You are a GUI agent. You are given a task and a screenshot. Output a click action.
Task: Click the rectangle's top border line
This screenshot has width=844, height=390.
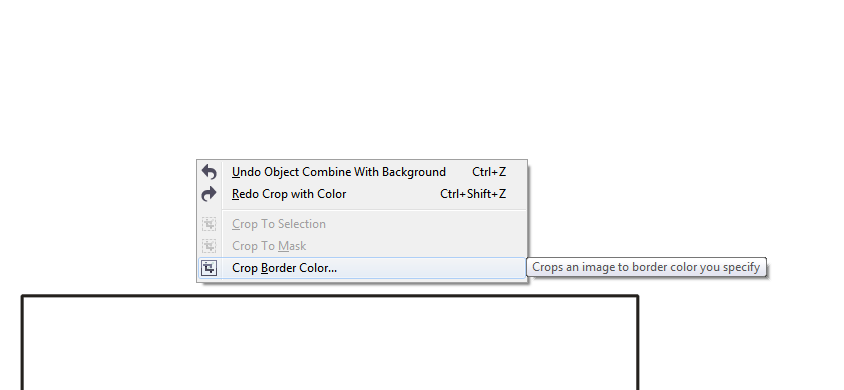[x=330, y=296]
